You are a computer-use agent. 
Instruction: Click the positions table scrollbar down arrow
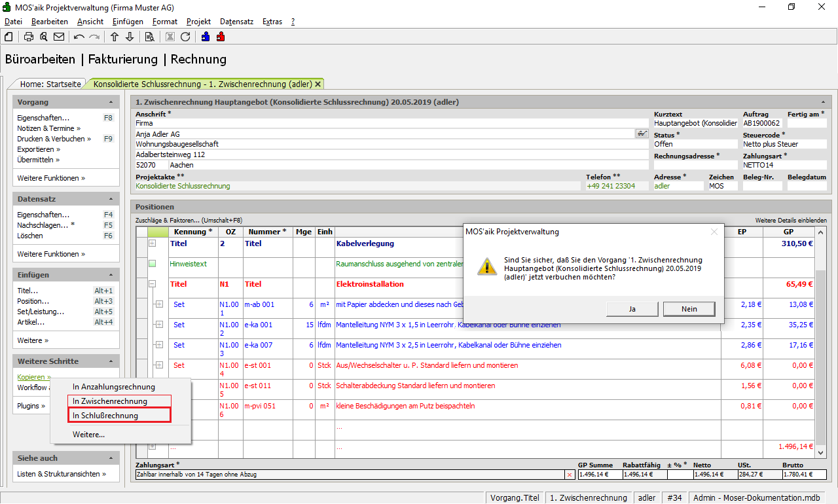[x=821, y=452]
